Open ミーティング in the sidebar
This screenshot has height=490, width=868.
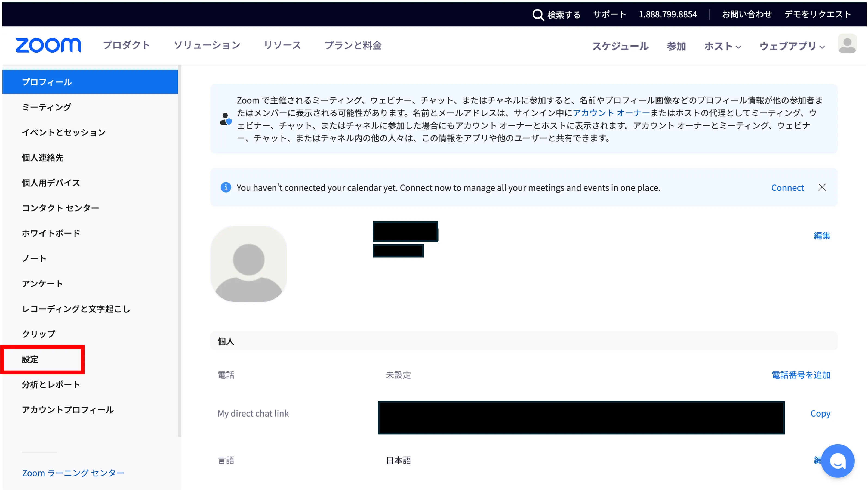tap(47, 107)
